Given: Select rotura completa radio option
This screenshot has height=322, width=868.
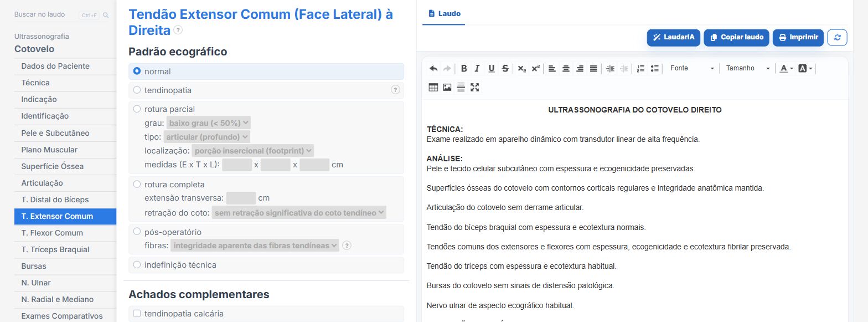Looking at the screenshot, I should click(137, 184).
